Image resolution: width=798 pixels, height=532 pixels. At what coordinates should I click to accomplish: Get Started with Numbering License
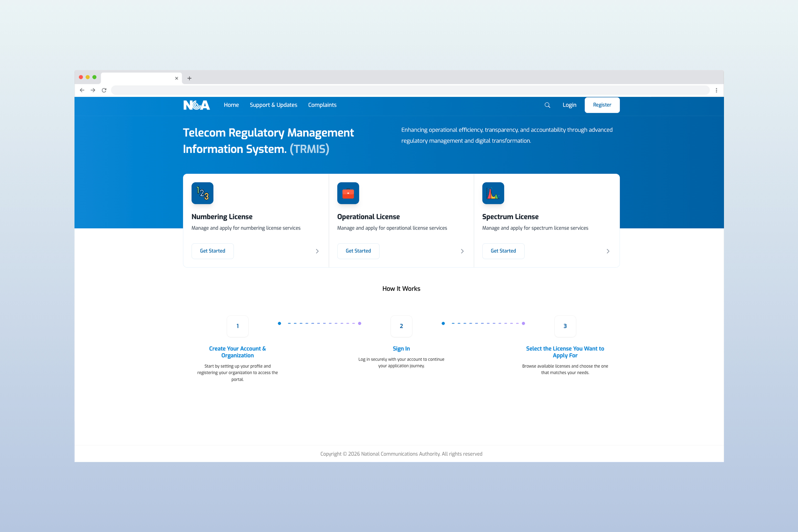pos(212,251)
